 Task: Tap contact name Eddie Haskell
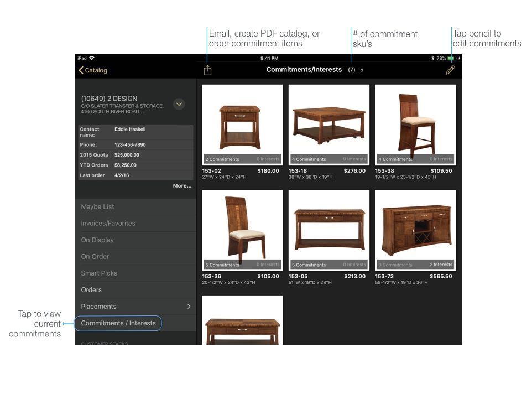pyautogui.click(x=130, y=129)
